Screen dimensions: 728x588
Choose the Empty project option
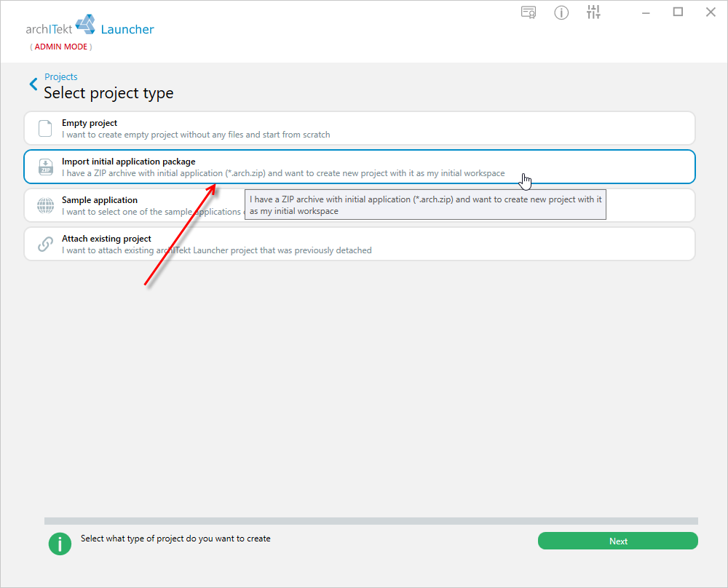[x=360, y=128]
